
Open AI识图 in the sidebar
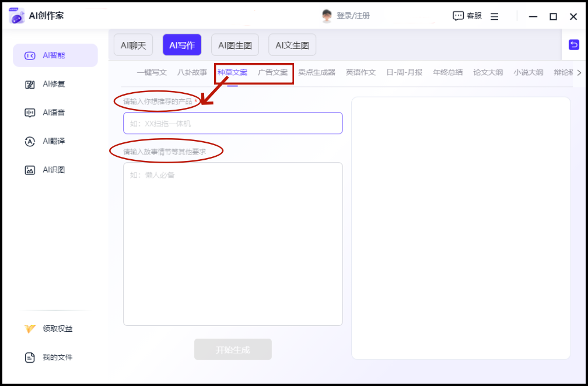tap(55, 170)
